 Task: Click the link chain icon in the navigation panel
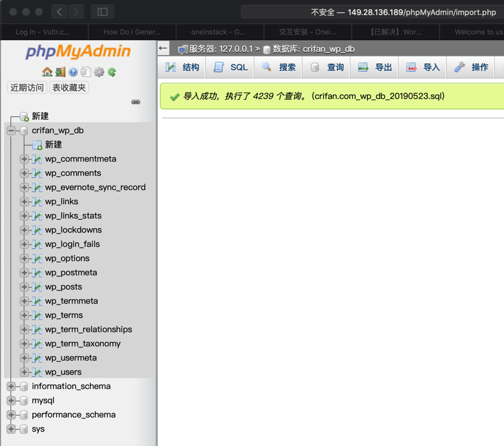coord(136,102)
